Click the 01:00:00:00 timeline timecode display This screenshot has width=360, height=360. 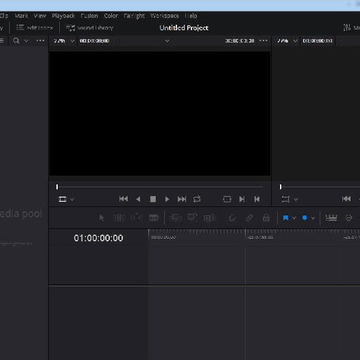98,238
